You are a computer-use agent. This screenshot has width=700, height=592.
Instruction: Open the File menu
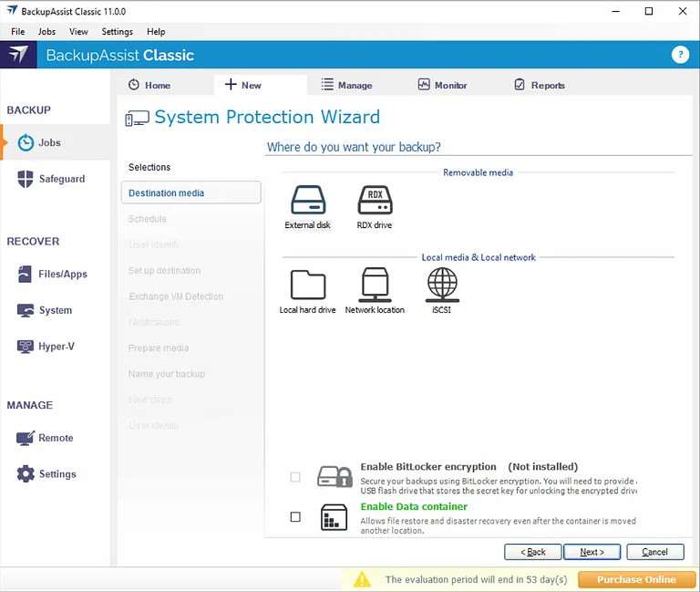point(18,32)
